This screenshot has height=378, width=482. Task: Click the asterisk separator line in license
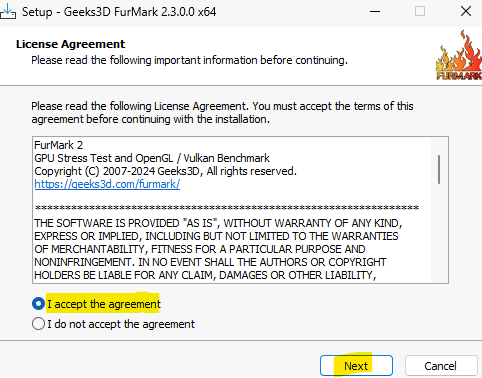coord(227,208)
